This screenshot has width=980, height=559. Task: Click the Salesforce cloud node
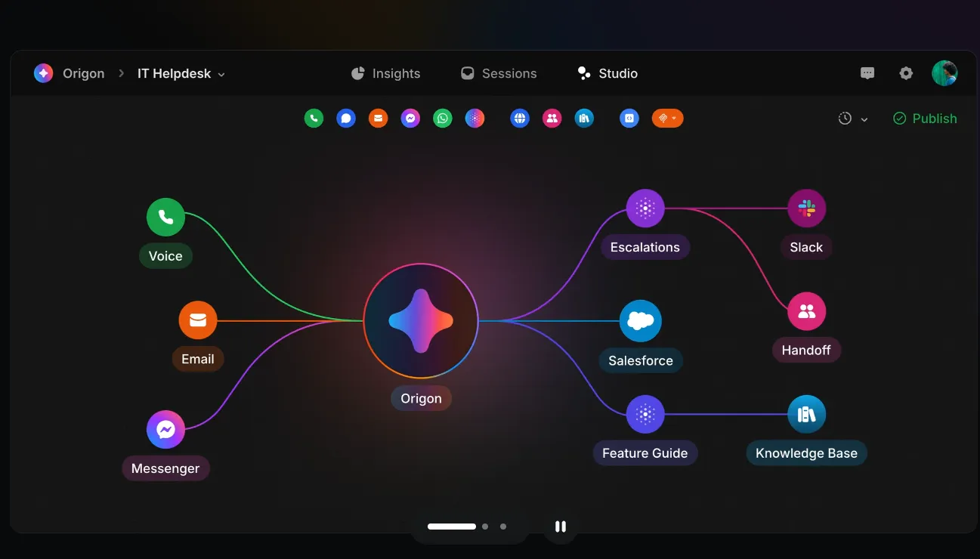pos(641,321)
